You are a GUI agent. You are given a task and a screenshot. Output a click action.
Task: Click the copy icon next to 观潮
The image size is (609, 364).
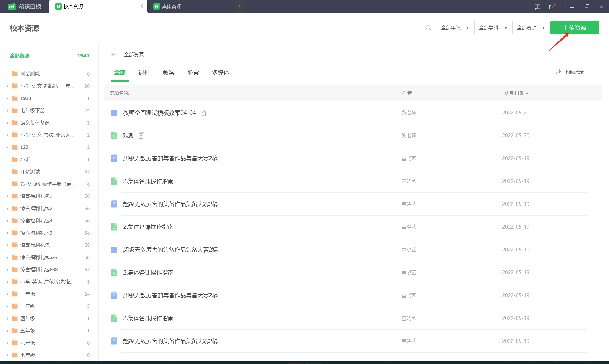pyautogui.click(x=141, y=135)
